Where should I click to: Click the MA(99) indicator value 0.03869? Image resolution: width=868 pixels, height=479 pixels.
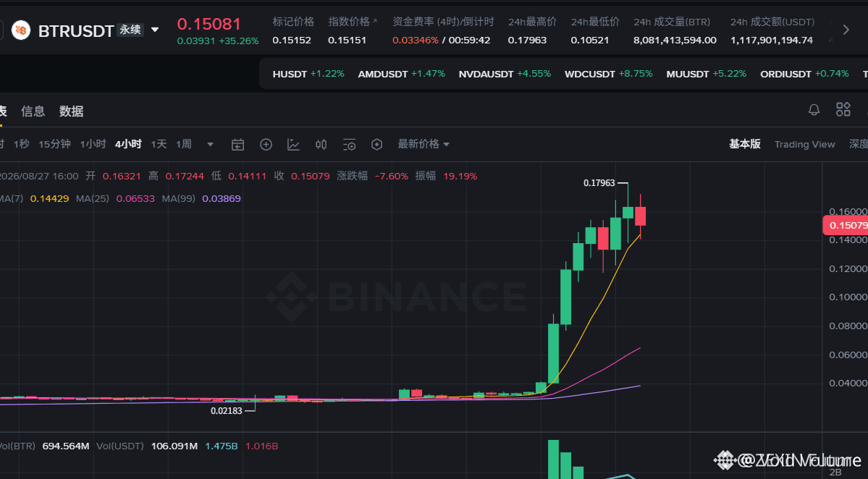(222, 198)
